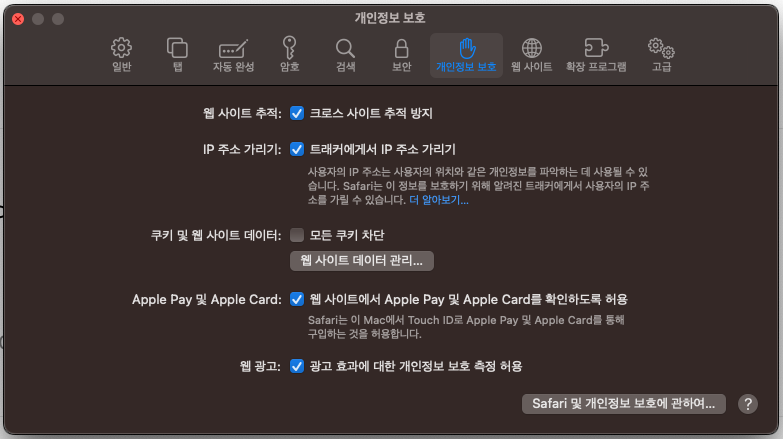Uncheck 트래커에게서 IP 주소 가리기
Viewport: 783px width, 439px height.
point(297,149)
